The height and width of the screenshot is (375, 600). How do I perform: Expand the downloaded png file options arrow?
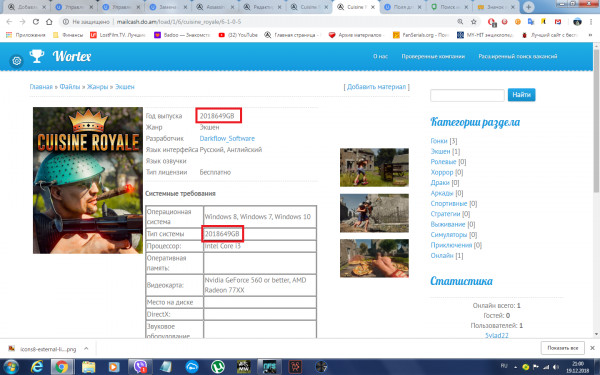86,349
